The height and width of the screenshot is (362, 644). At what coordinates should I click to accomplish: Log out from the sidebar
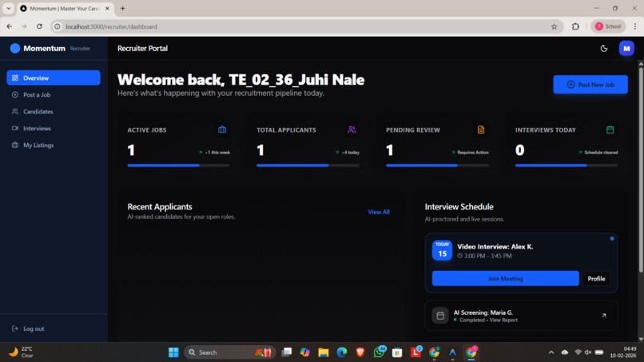tap(28, 328)
